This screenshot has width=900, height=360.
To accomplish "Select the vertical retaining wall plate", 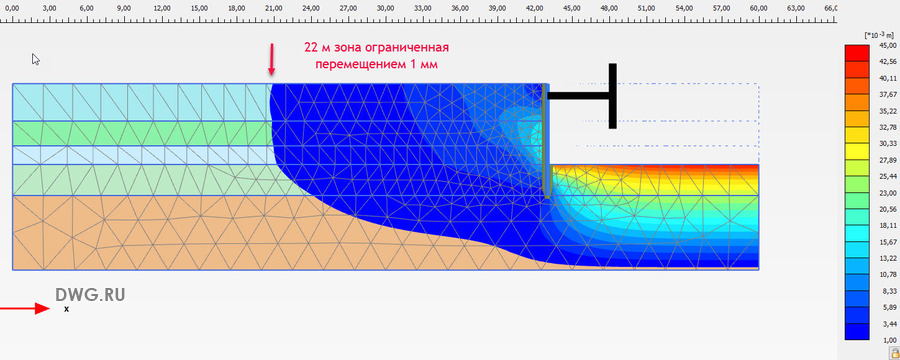I will coord(546,141).
